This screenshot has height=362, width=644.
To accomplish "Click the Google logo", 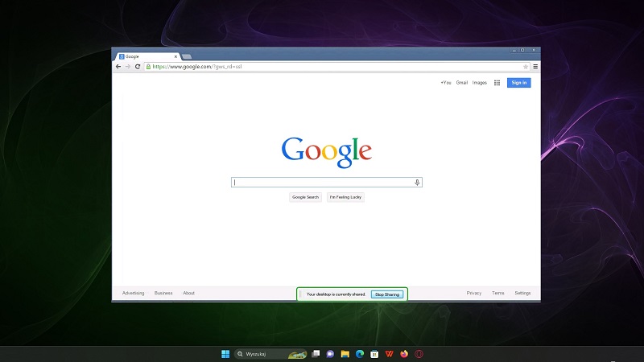I will [327, 152].
